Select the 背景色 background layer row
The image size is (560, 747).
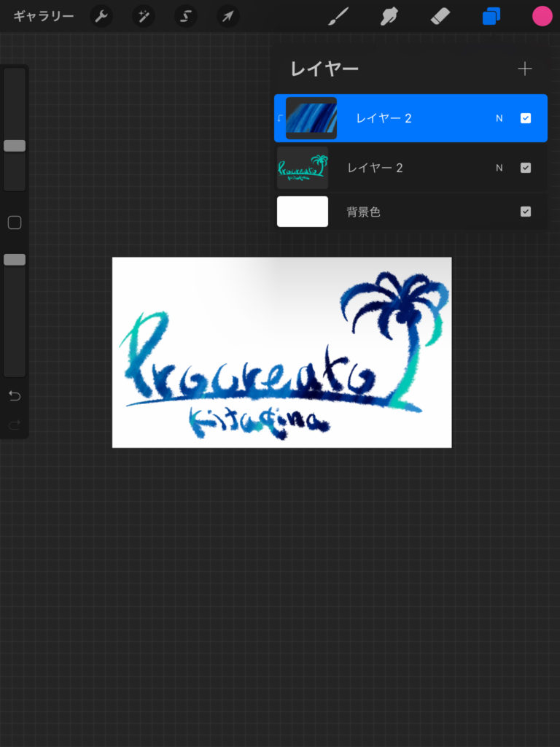click(411, 212)
